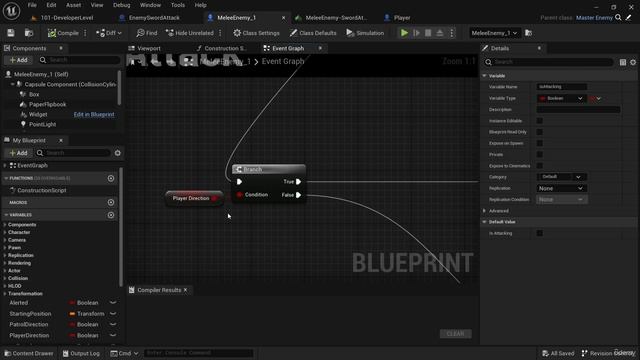The image size is (640, 360).
Task: Collapse the Capsule Component tree row
Action: click(x=12, y=84)
